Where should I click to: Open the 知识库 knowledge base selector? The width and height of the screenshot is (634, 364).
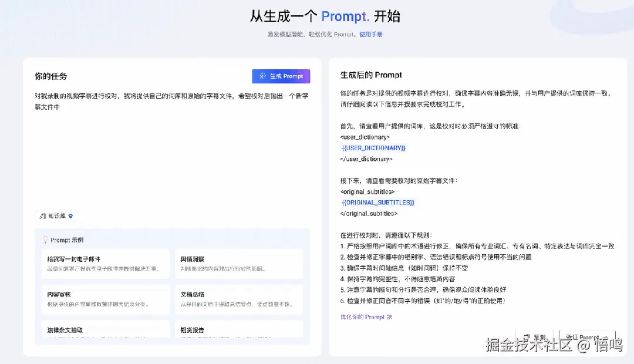[x=57, y=216]
